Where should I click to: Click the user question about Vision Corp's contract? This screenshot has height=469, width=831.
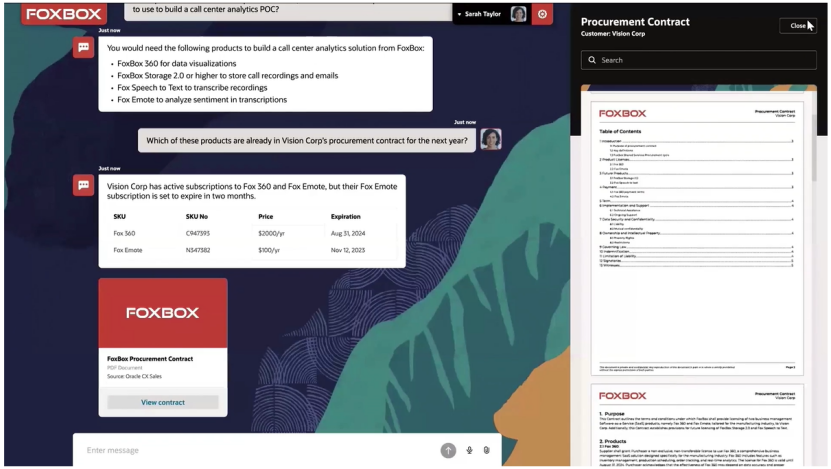click(307, 140)
